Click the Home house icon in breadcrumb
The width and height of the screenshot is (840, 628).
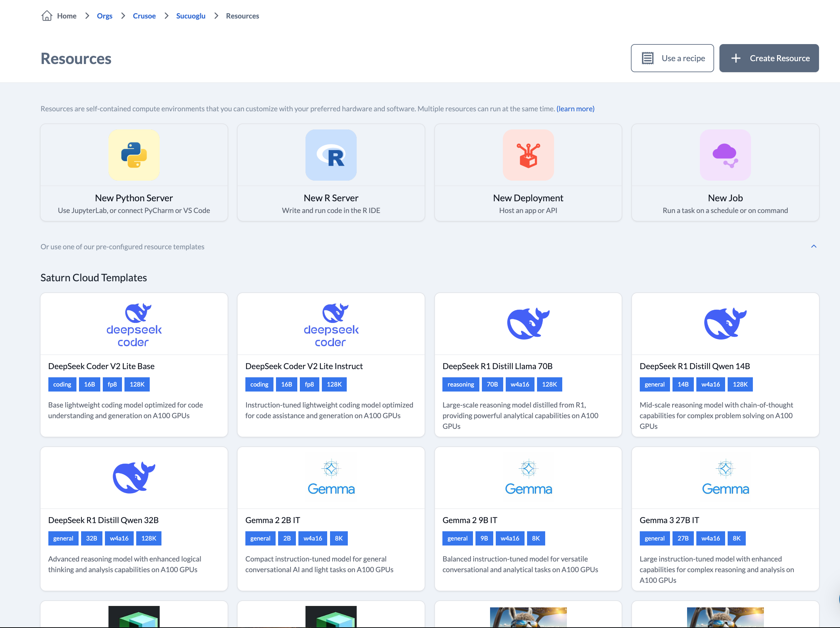pos(47,16)
